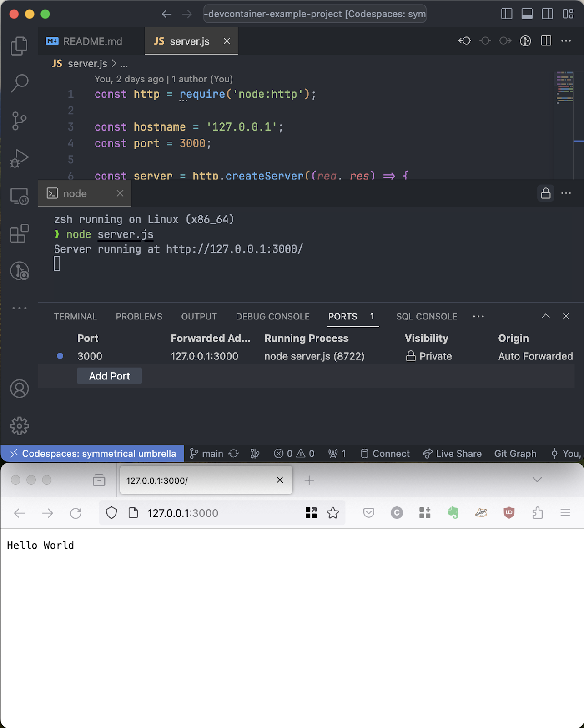Open a new Firefox tab with plus
This screenshot has width=584, height=728.
click(x=309, y=480)
